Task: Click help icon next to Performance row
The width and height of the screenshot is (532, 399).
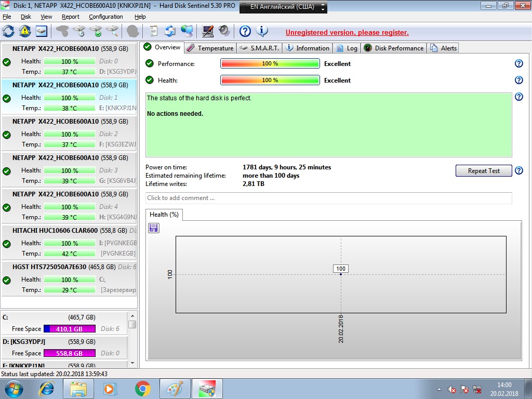Action: pyautogui.click(x=519, y=63)
